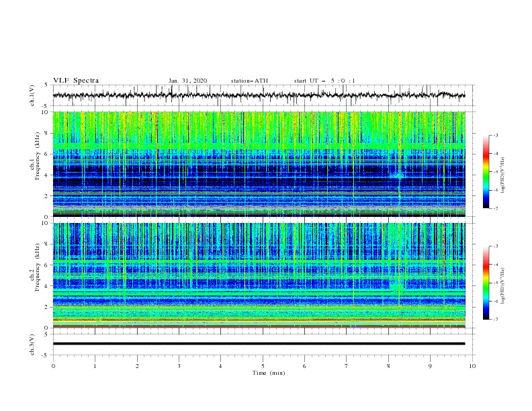This screenshot has width=532, height=411.
Task: Click the ch.1 spectrogram panel
Action: click(x=259, y=164)
